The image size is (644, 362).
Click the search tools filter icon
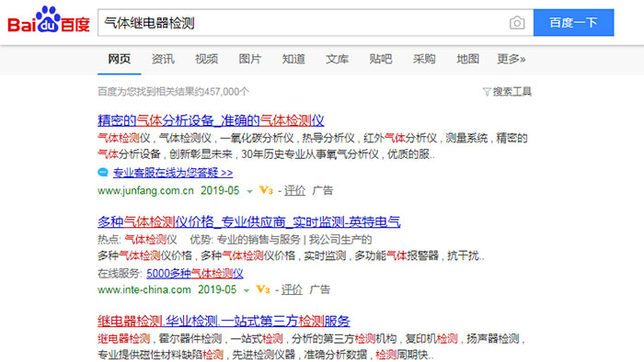[487, 92]
